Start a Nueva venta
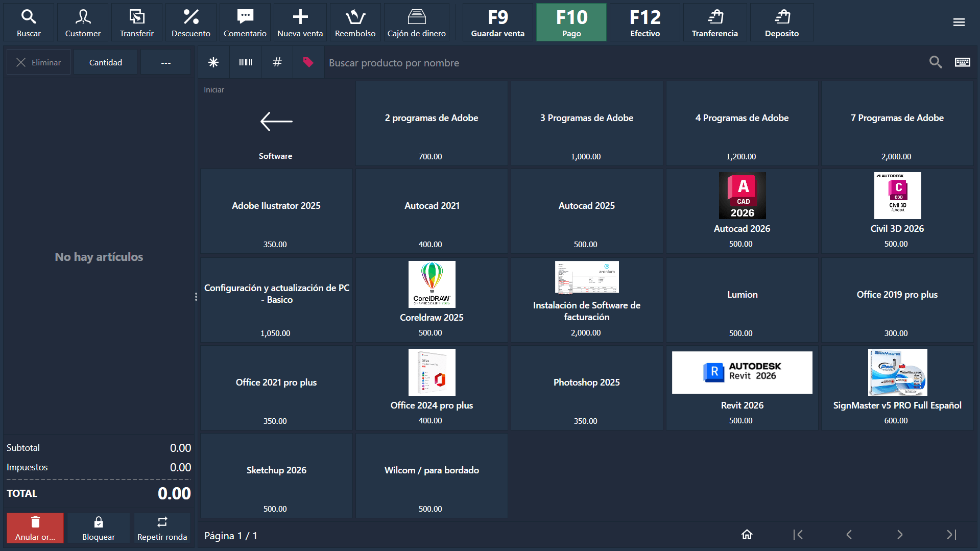This screenshot has width=980, height=551. [x=300, y=22]
